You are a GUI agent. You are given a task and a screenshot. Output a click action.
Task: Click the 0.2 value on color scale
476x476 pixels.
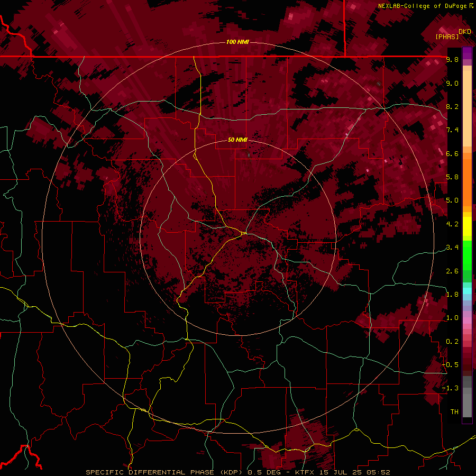(452, 342)
